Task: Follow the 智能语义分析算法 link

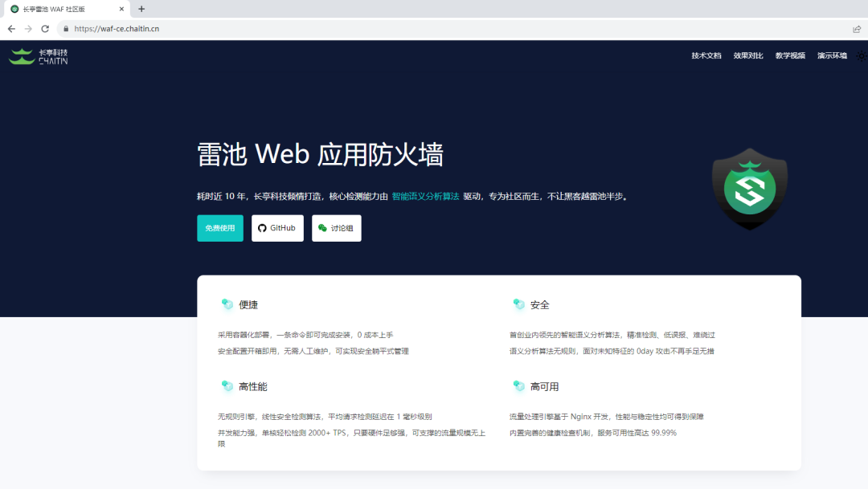Action: [426, 197]
